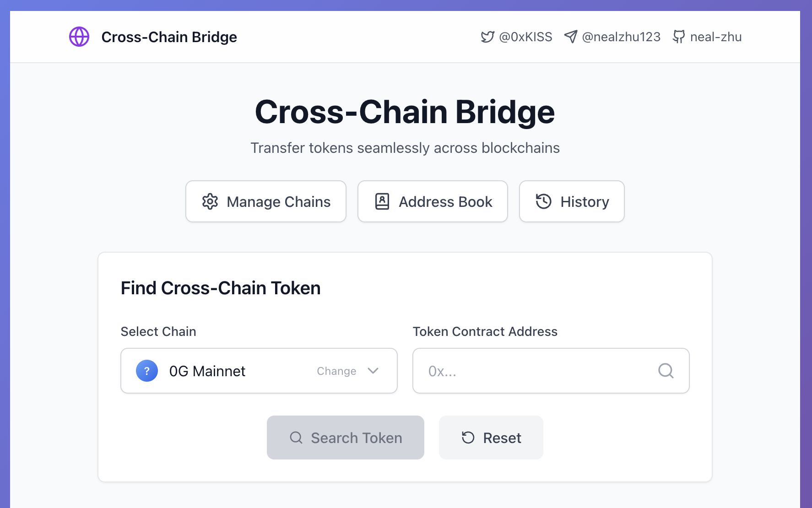The height and width of the screenshot is (508, 812).
Task: Click the purple globe logo icon
Action: coord(79,37)
